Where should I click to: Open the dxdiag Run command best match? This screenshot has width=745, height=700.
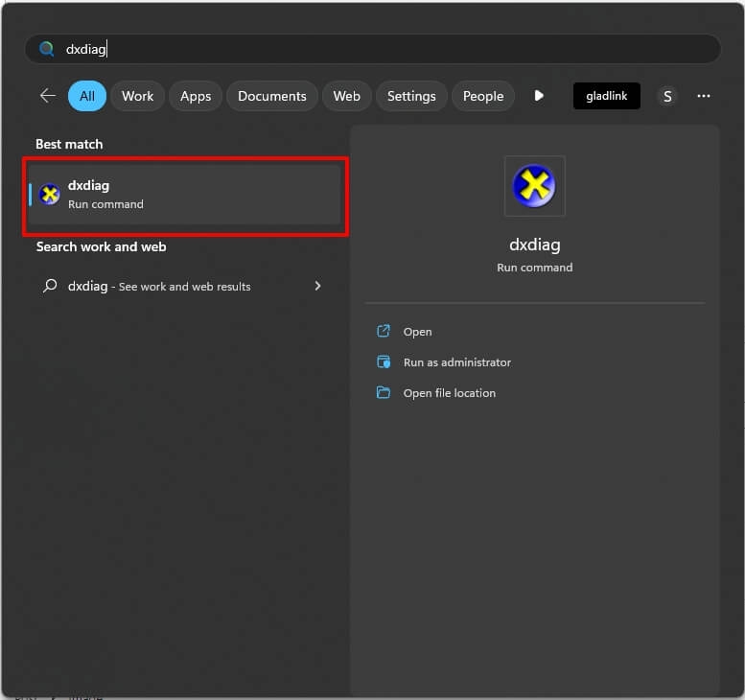click(184, 195)
